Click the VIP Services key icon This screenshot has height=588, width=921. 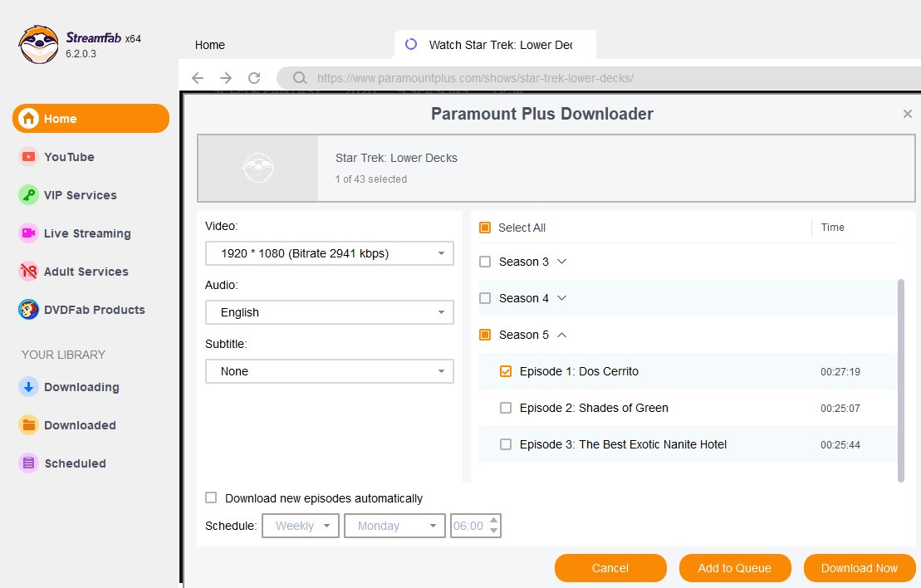click(28, 195)
